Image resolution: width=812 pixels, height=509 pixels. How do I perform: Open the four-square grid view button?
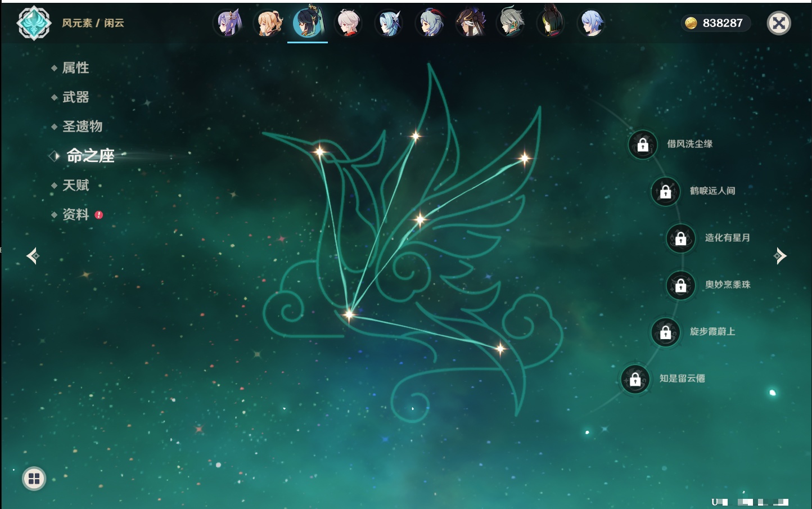[34, 479]
